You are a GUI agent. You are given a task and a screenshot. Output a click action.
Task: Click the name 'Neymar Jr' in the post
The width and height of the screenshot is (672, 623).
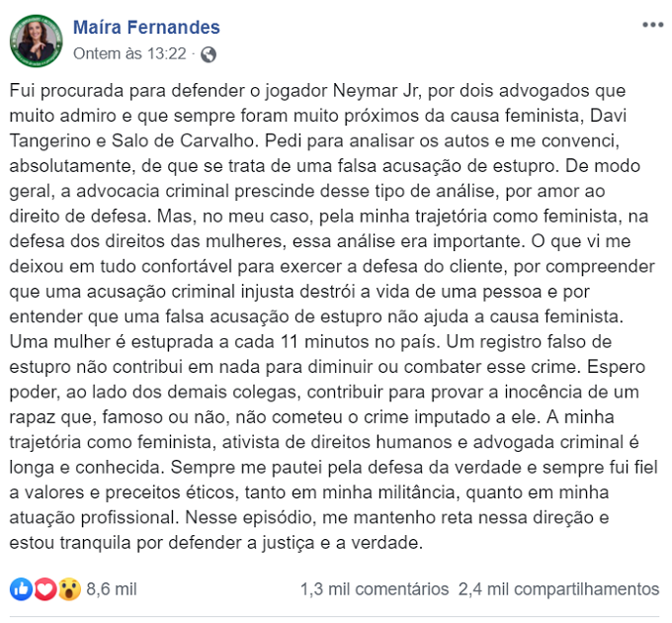tap(376, 91)
